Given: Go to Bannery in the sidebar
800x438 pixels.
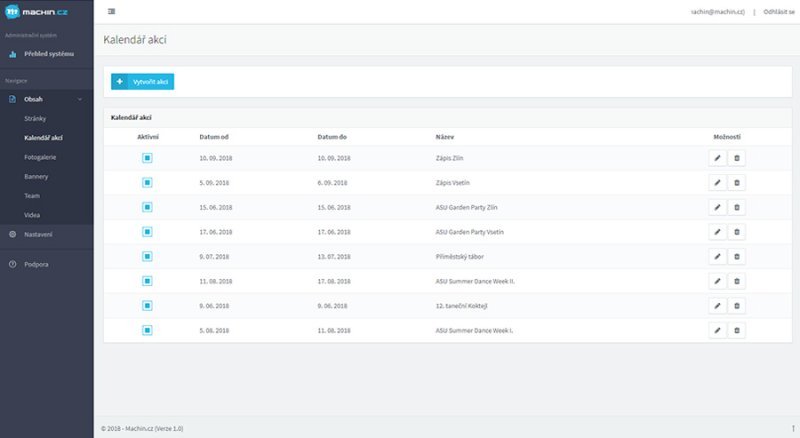Looking at the screenshot, I should 37,176.
